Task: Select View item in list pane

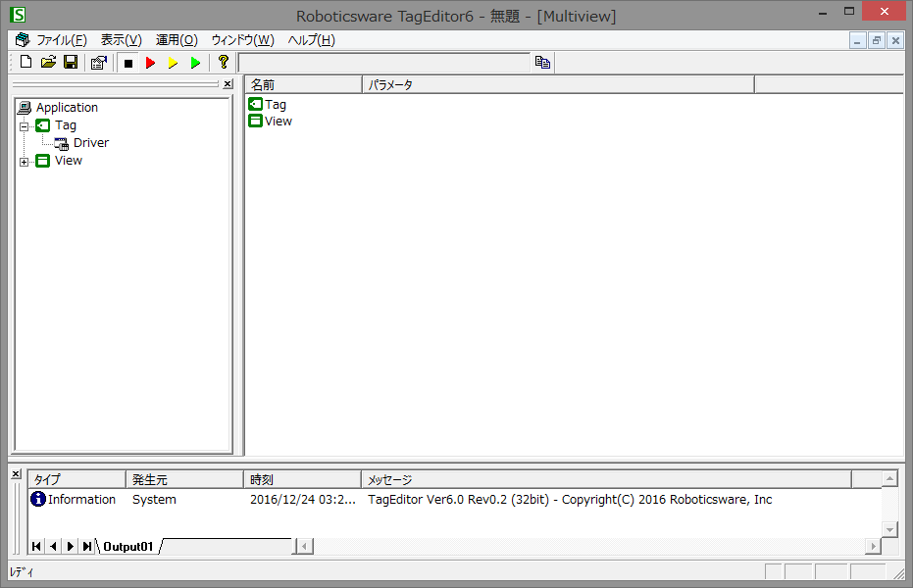Action: click(278, 121)
